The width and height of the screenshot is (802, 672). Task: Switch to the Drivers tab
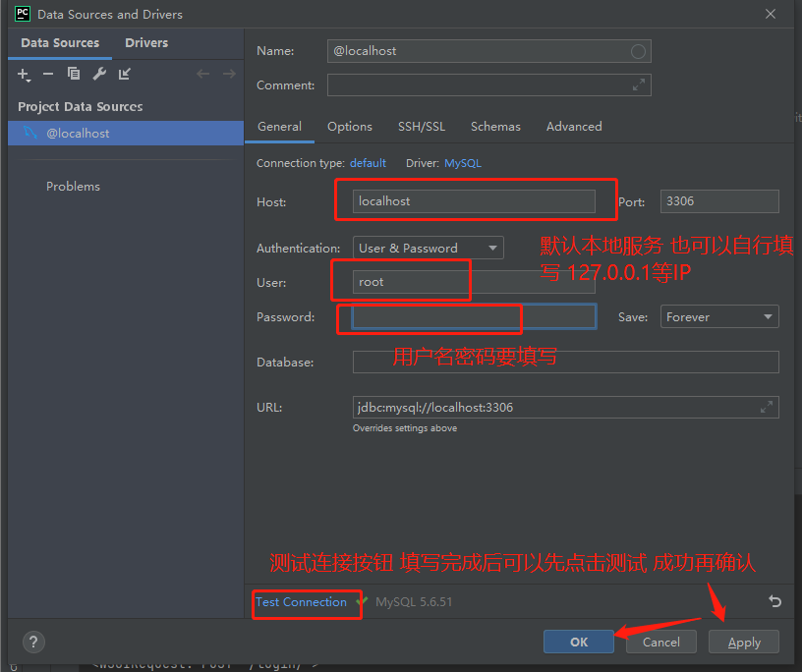[146, 43]
